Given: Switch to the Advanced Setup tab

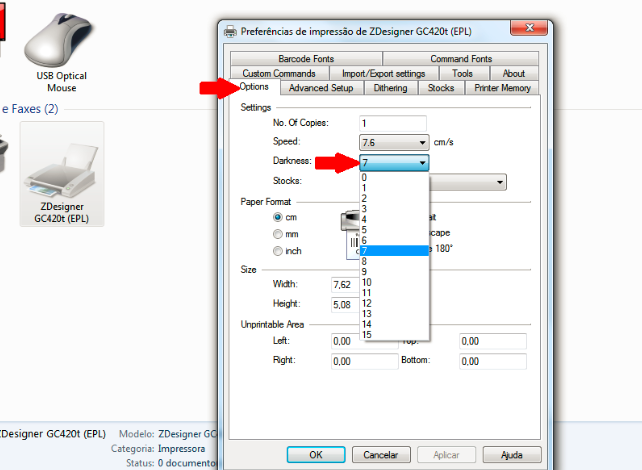Looking at the screenshot, I should (x=321, y=88).
